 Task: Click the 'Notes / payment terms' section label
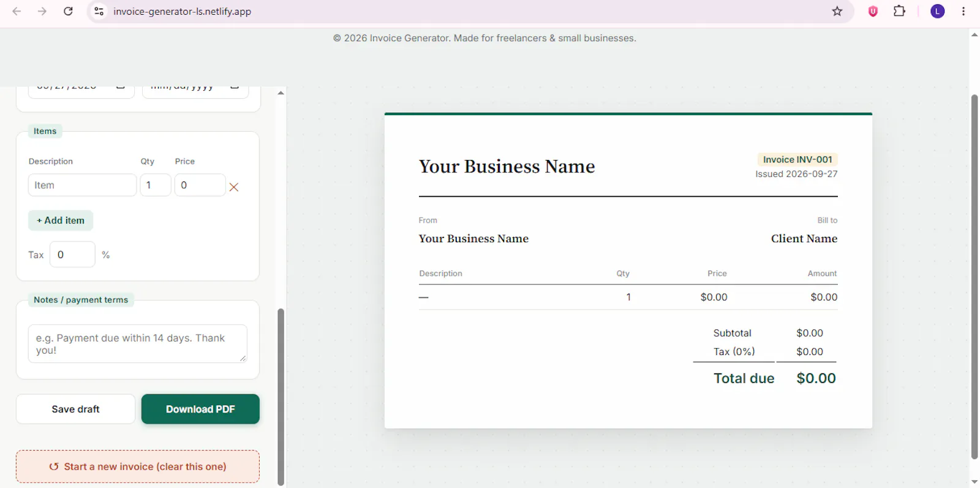(x=81, y=300)
